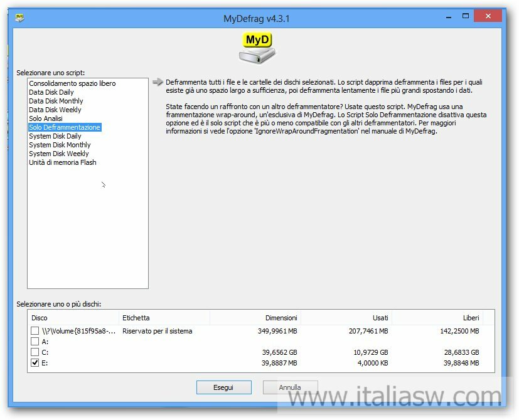Uncheck the E: drive checkbox
The height and width of the screenshot is (420, 519).
(35, 363)
